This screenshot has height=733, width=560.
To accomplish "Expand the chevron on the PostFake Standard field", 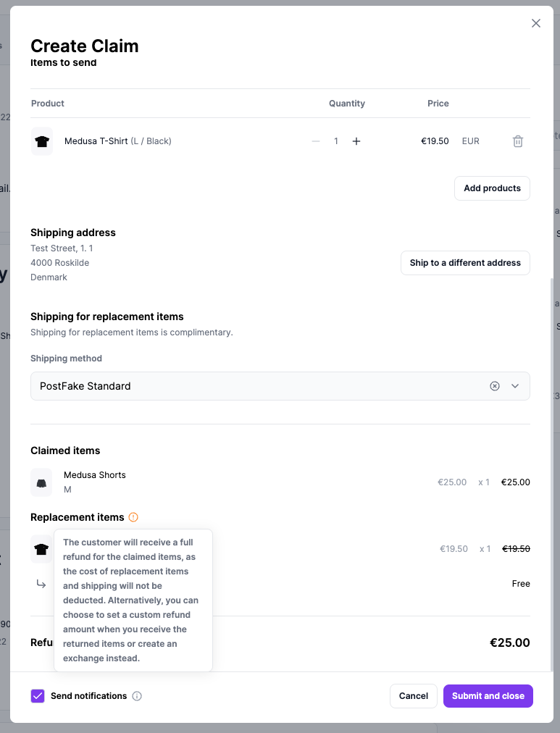I will click(x=515, y=386).
